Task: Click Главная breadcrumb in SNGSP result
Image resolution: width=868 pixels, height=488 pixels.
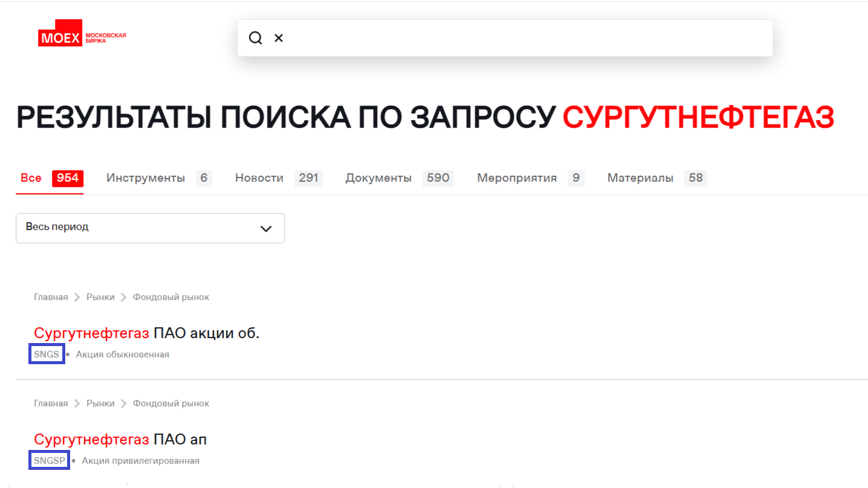Action: click(51, 403)
